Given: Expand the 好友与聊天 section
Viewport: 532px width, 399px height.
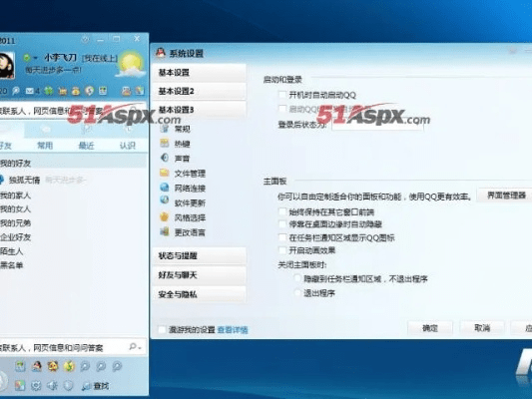Looking at the screenshot, I should coord(200,275).
